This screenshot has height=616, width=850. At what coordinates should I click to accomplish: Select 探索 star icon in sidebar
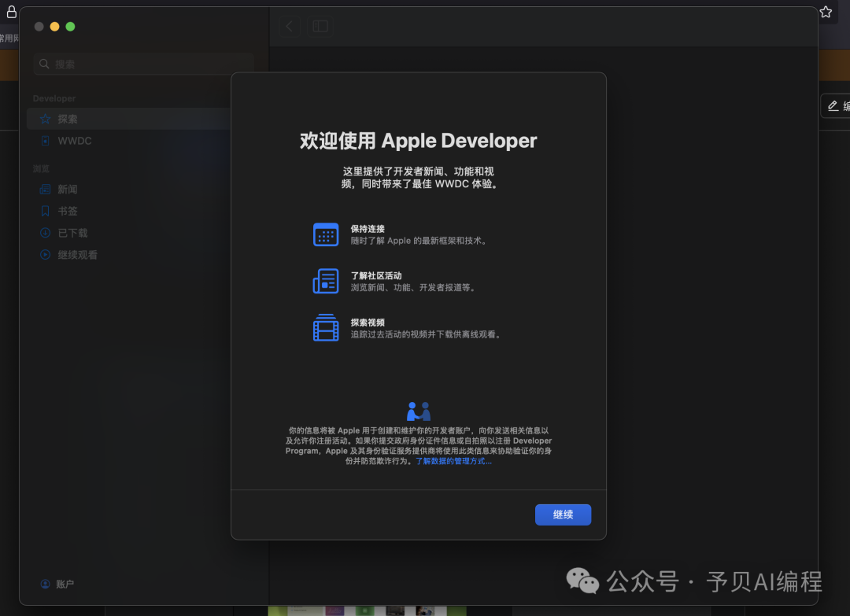pyautogui.click(x=46, y=119)
